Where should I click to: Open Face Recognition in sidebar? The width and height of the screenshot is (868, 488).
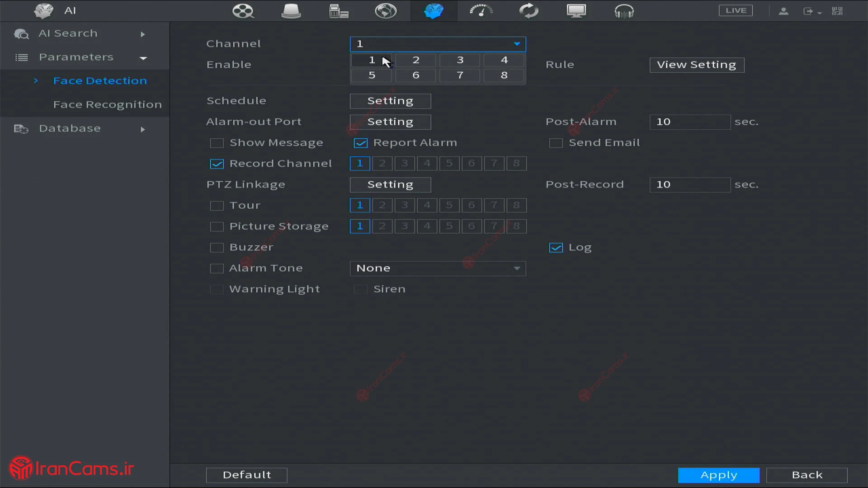pyautogui.click(x=107, y=105)
